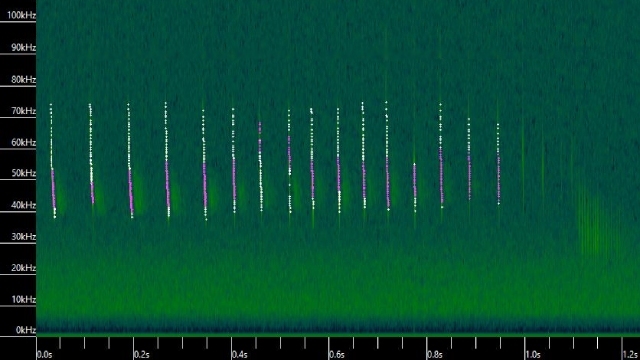Select the first detected call pulse near 0.0s
This screenshot has width=640, height=360.
click(53, 161)
